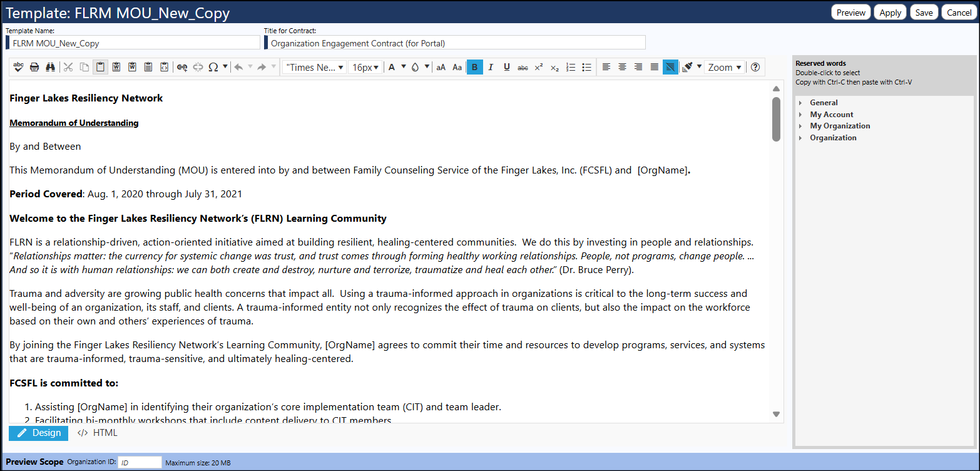This screenshot has width=980, height=471.
Task: Toggle Strikethrough formatting
Action: coord(523,67)
